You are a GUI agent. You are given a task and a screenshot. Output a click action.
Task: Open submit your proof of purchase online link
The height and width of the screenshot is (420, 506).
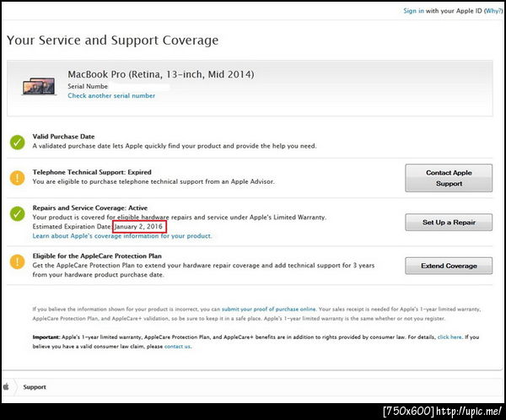[x=268, y=310]
